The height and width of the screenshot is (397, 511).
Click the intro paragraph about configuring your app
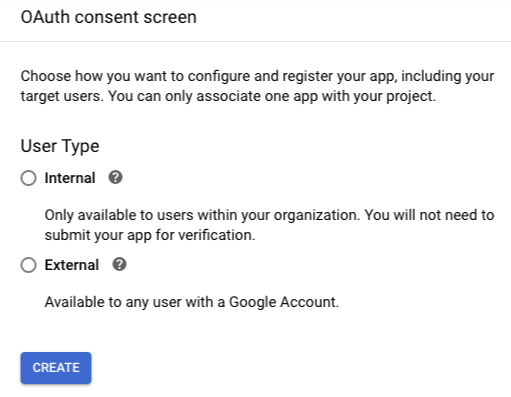(x=257, y=86)
